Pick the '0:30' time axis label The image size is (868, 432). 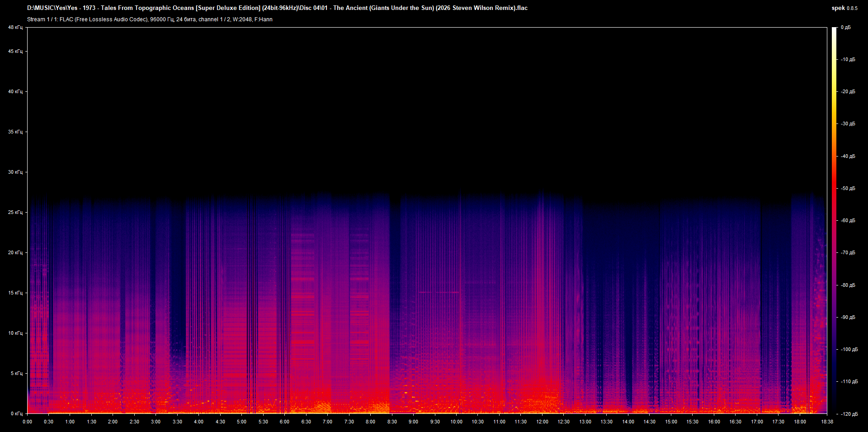[x=48, y=422]
